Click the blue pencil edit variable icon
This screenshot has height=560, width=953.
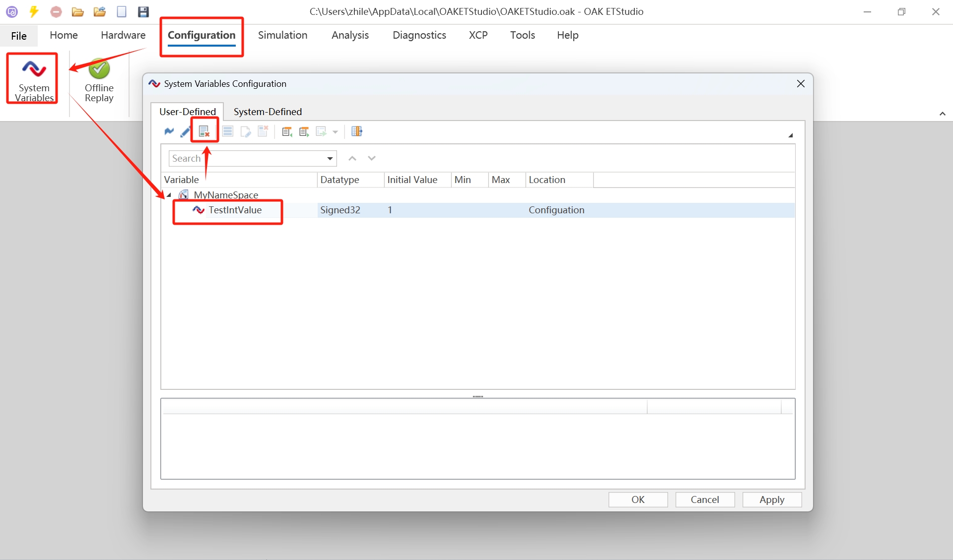(185, 131)
